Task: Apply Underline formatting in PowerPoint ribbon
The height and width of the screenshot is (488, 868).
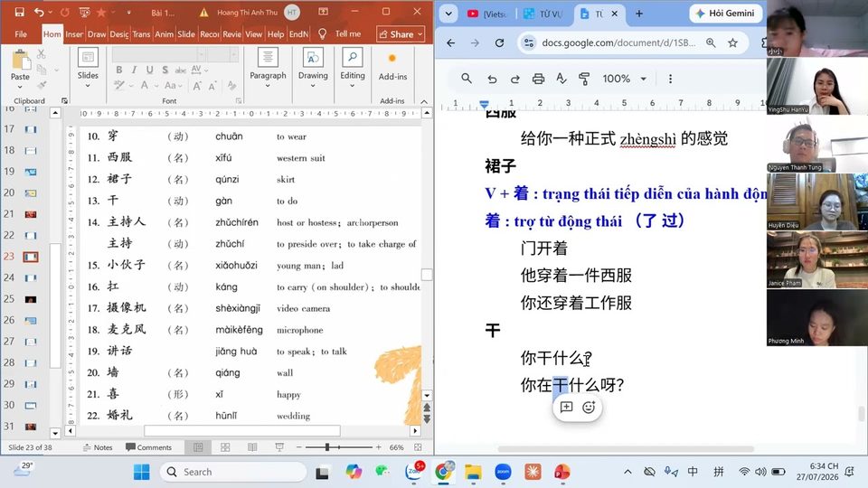Action: point(149,70)
